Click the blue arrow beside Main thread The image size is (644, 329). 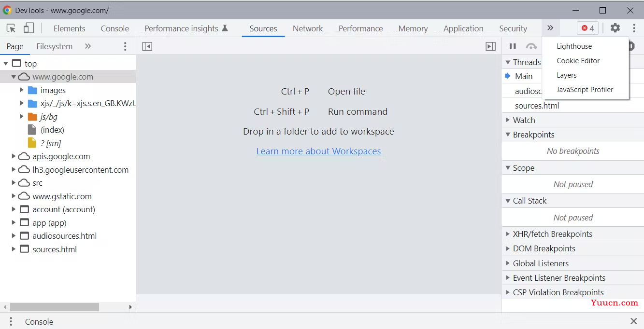click(508, 76)
